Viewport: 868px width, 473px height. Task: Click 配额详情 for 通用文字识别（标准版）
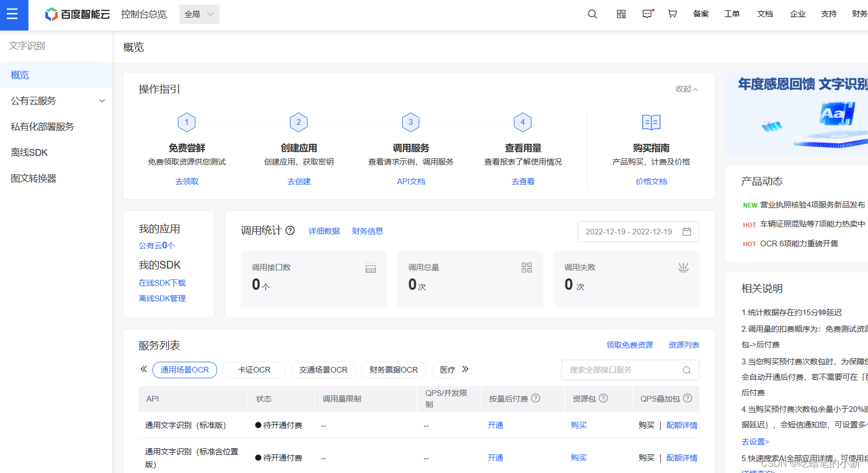click(x=682, y=425)
